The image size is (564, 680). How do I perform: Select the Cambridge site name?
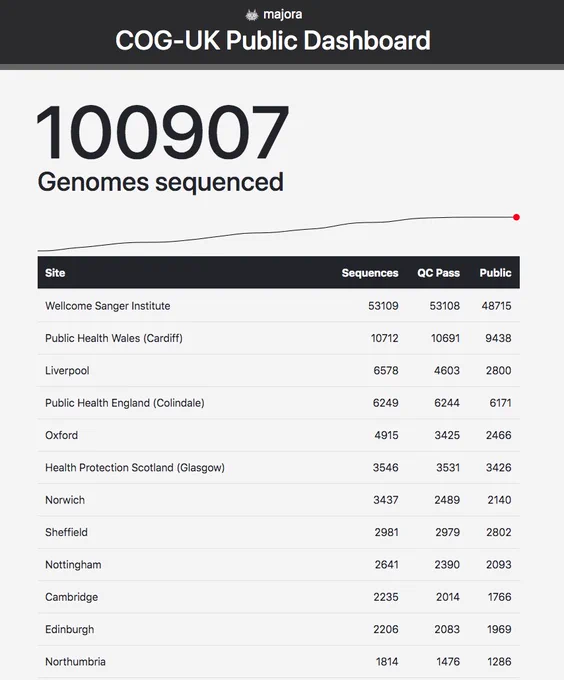click(x=72, y=597)
